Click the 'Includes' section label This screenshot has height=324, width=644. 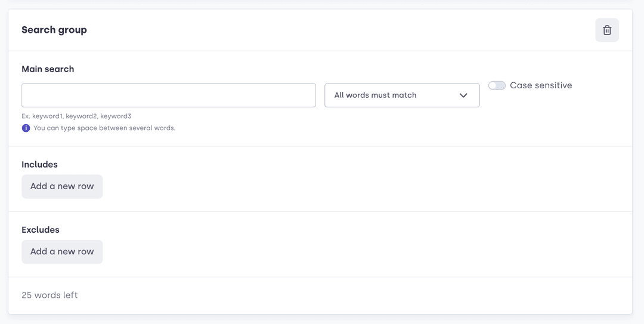click(39, 165)
